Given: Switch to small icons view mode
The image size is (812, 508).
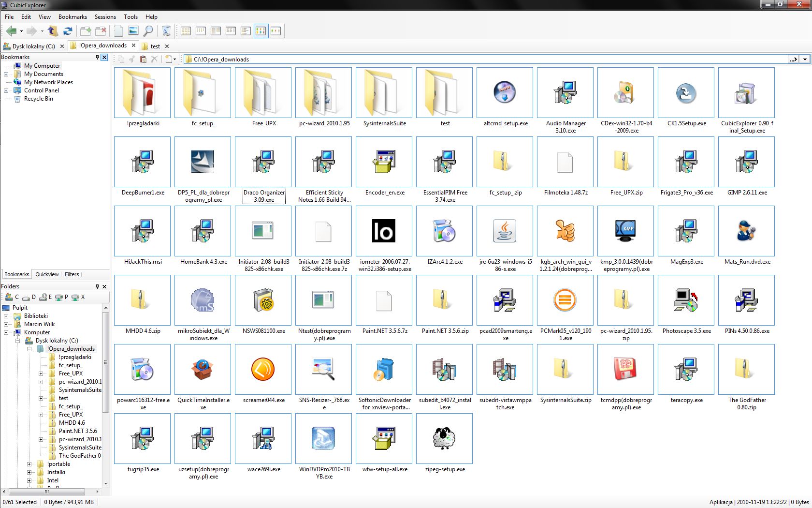Looking at the screenshot, I should 201,31.
